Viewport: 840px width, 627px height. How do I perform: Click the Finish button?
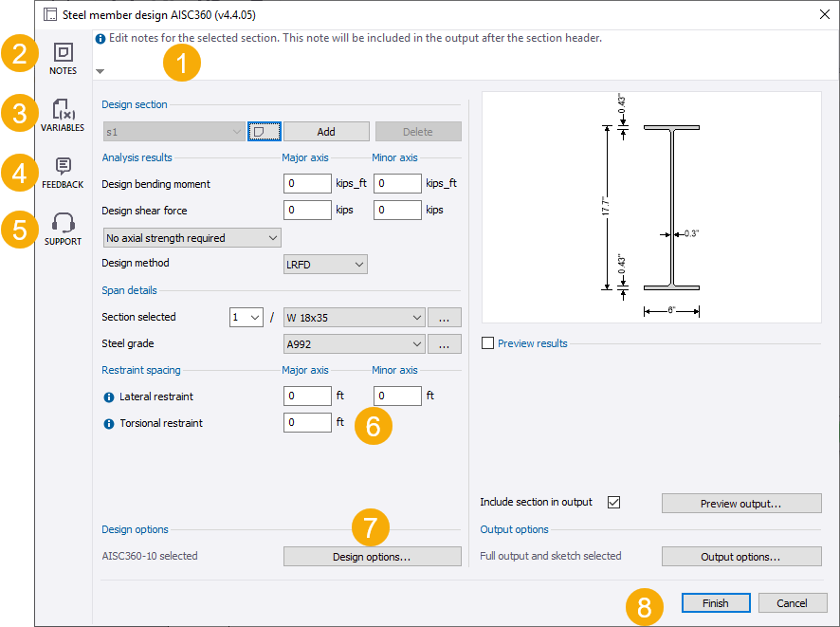(716, 603)
